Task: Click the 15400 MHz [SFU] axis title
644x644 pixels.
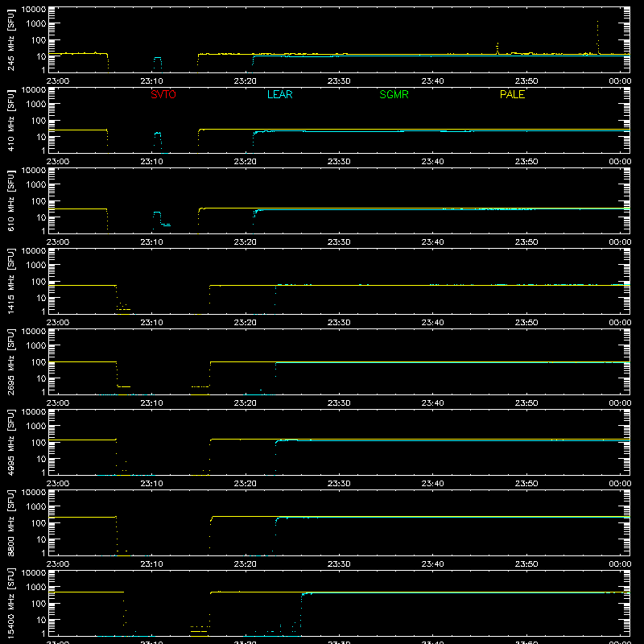Action: coord(11,603)
